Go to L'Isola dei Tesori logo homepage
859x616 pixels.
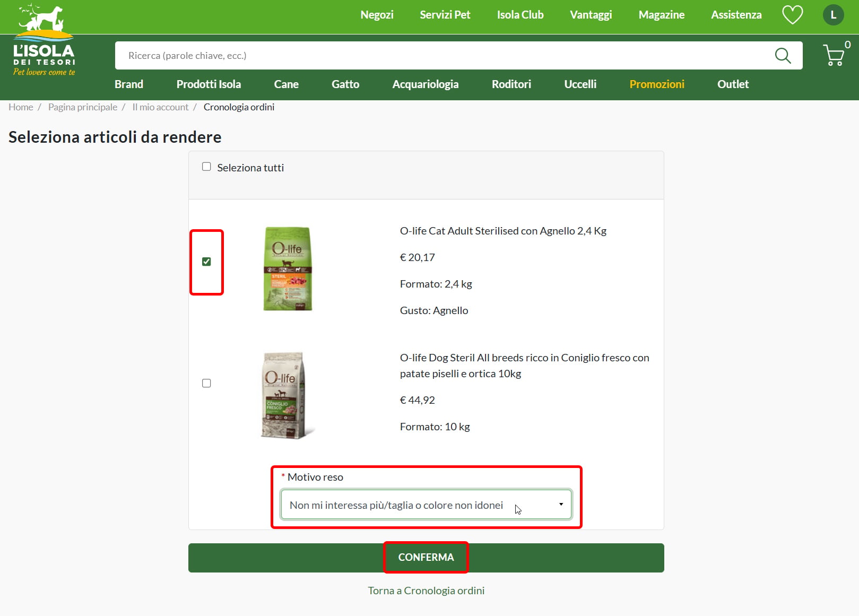(44, 41)
